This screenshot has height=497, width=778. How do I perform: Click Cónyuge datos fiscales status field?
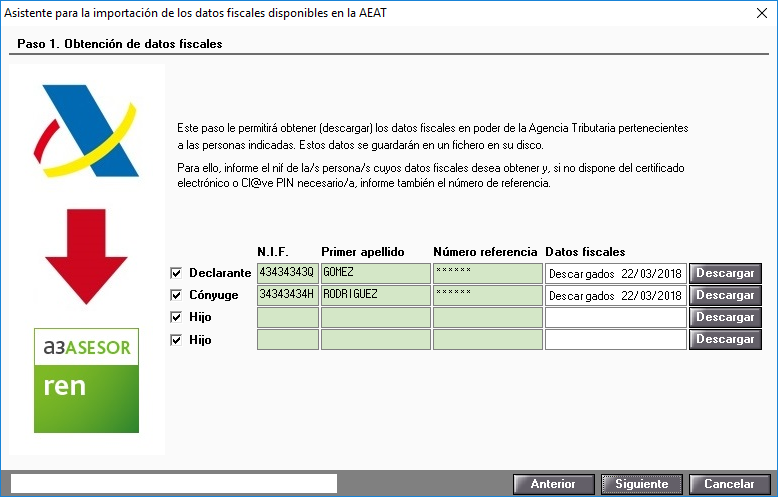[x=616, y=295]
